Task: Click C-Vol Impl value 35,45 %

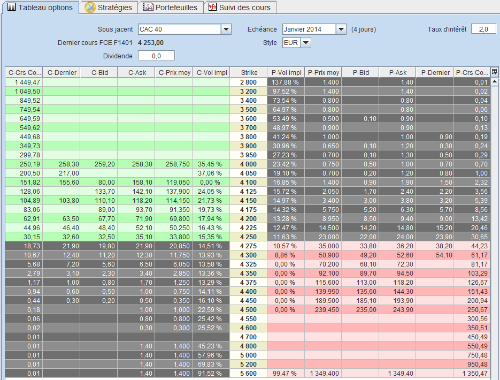Action: pyautogui.click(x=211, y=164)
